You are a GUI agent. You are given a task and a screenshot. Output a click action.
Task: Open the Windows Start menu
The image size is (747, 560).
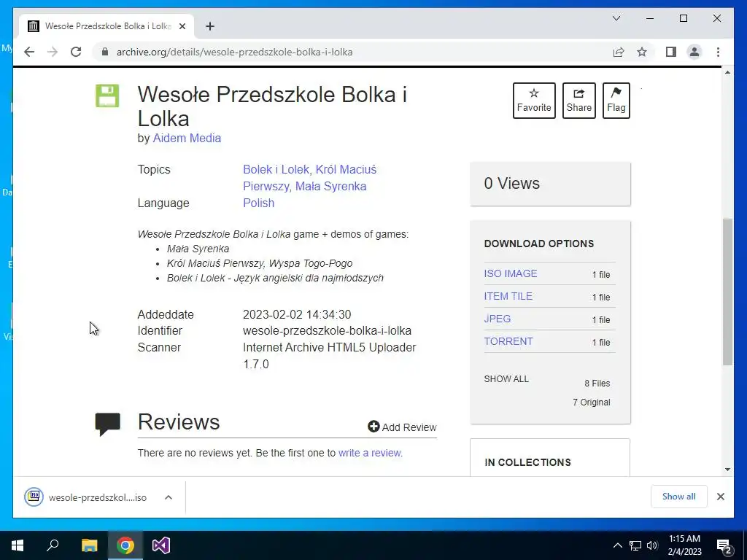point(18,545)
